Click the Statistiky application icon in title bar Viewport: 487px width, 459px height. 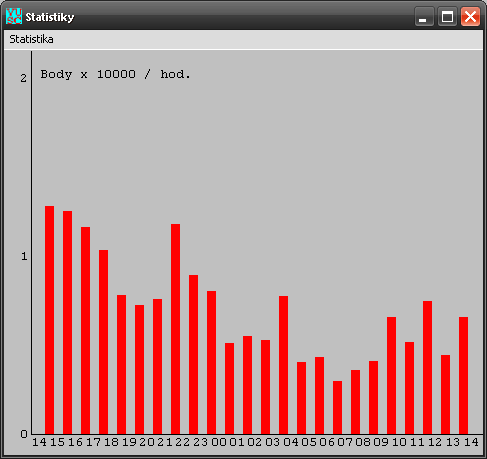(x=14, y=16)
